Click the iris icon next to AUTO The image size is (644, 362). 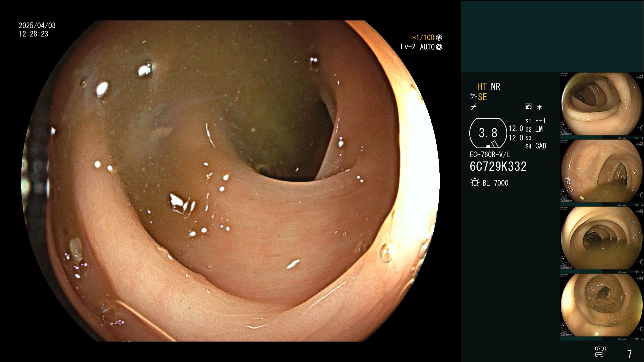click(x=439, y=47)
